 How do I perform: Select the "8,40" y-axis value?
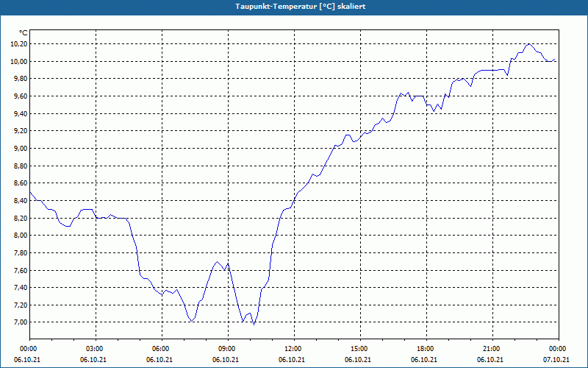point(21,200)
